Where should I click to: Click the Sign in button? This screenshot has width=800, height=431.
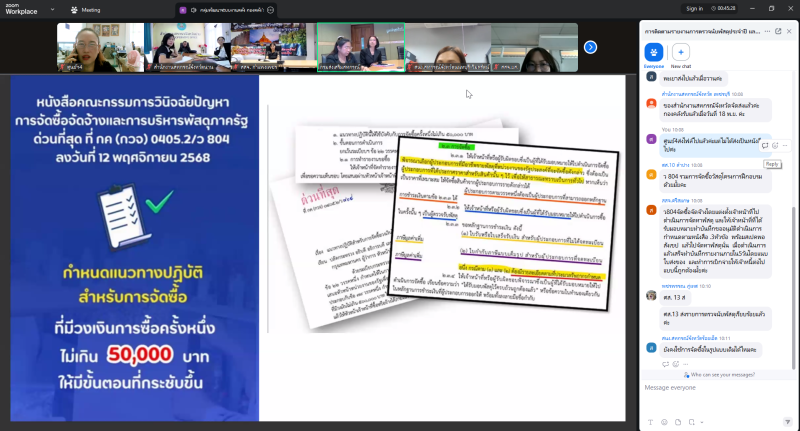coord(693,8)
